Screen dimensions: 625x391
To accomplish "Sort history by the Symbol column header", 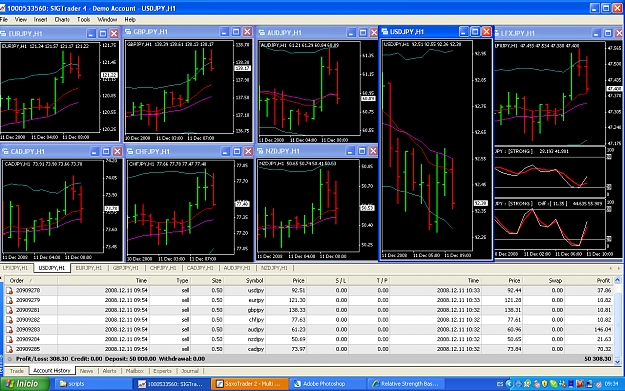I will click(x=245, y=281).
